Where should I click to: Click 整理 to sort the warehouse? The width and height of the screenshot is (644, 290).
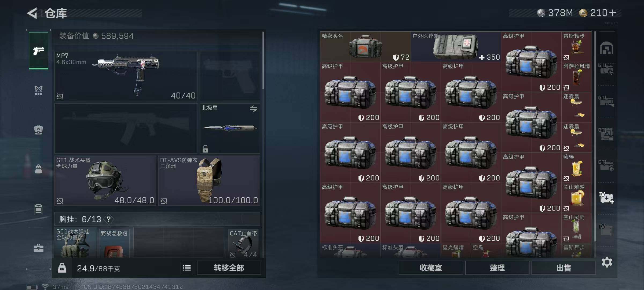[497, 268]
